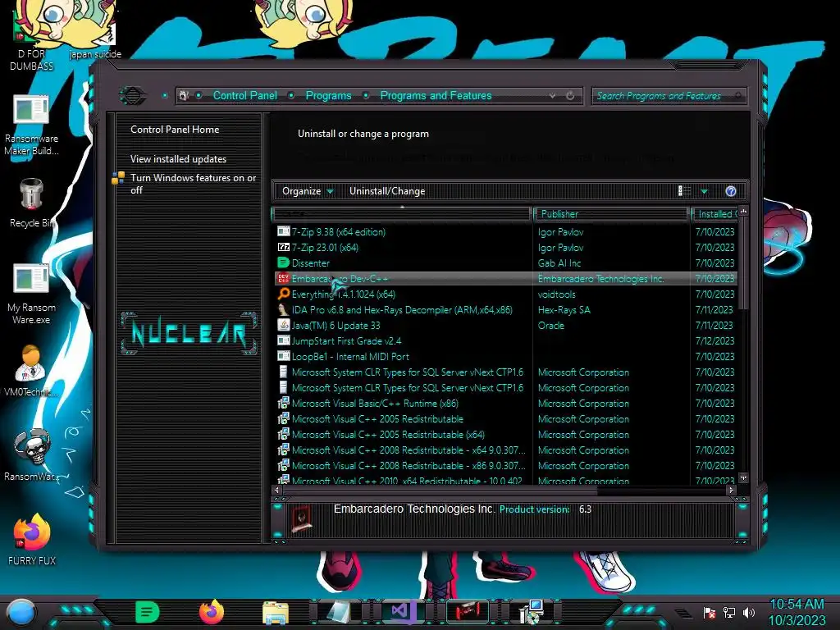Click the refresh icon in address bar
This screenshot has height=630, width=840.
click(x=570, y=95)
